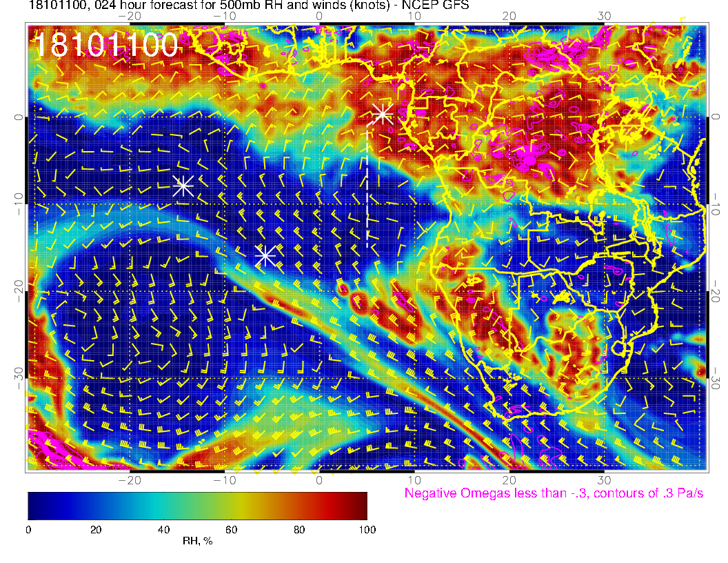Click the magenta 'Negative Omegas' legend text

pos(554,493)
